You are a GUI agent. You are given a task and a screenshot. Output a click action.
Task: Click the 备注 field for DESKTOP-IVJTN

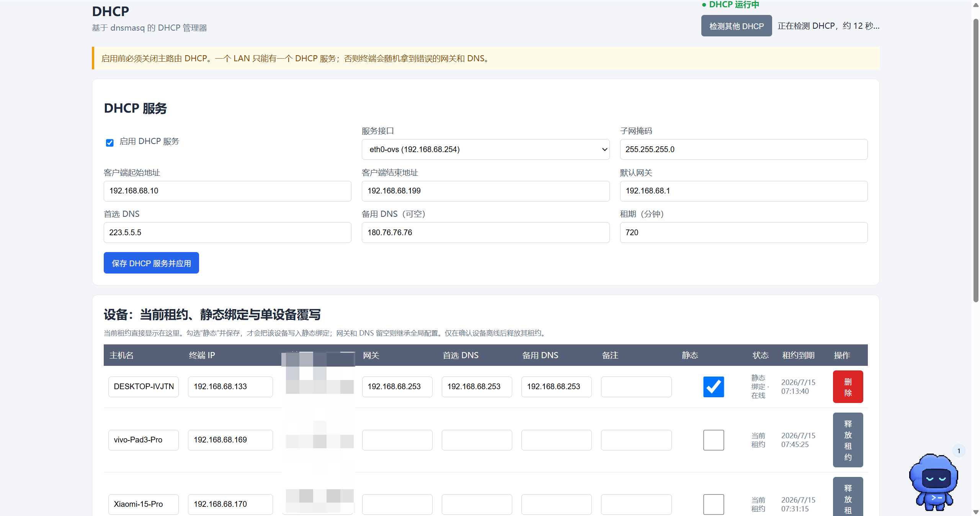tap(636, 387)
